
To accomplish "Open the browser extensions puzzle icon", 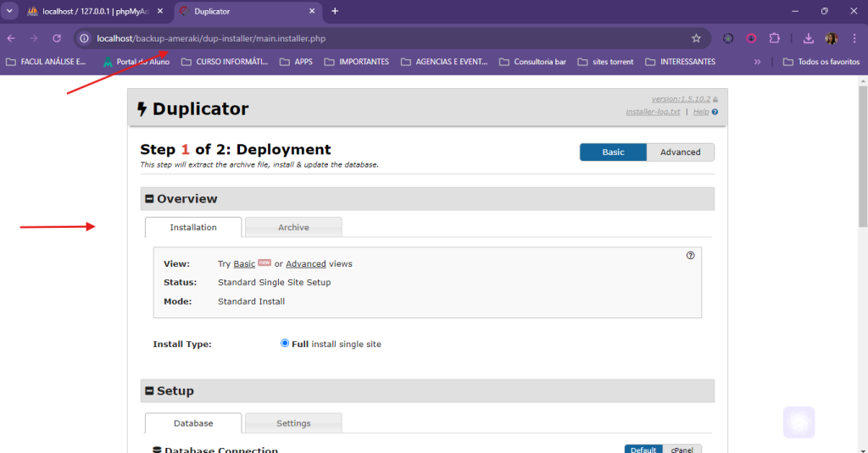I will [774, 38].
